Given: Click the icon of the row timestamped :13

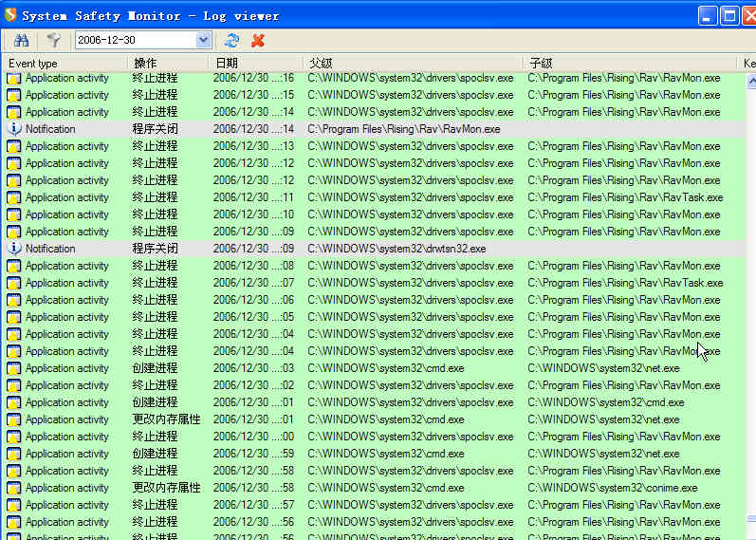Looking at the screenshot, I should click(x=14, y=146).
